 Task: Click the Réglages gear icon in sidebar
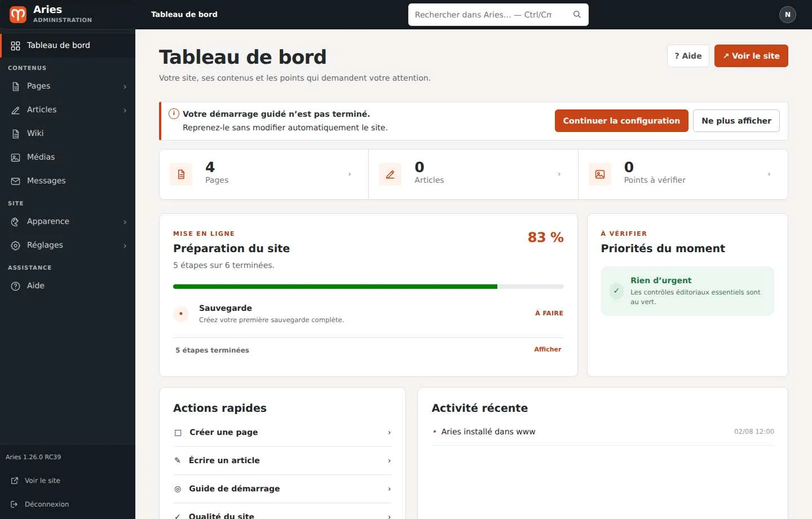tap(16, 245)
